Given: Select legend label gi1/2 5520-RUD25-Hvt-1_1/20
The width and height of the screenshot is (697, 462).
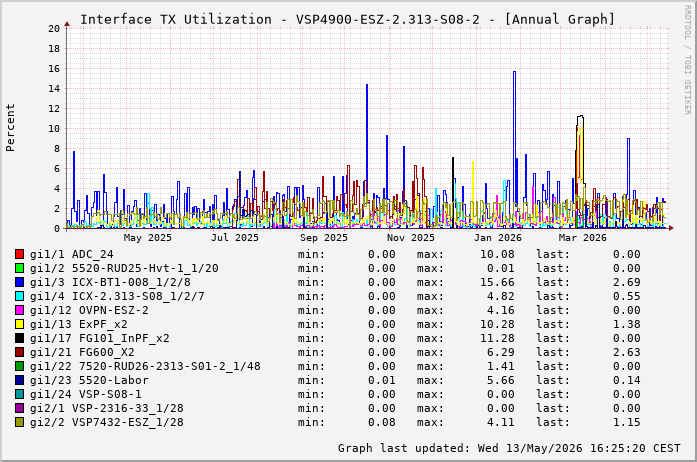Looking at the screenshot, I should tap(124, 268).
